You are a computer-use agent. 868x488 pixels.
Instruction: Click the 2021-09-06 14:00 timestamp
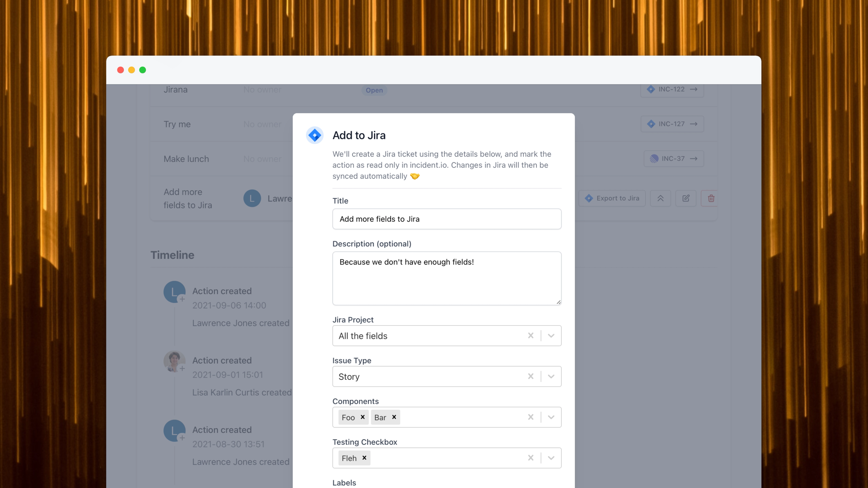229,305
